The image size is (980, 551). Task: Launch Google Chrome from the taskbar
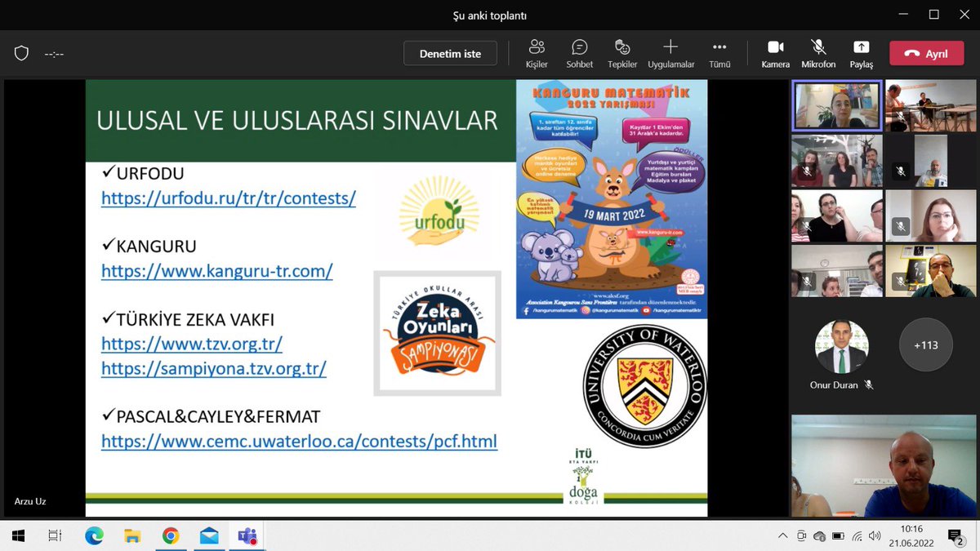click(171, 535)
